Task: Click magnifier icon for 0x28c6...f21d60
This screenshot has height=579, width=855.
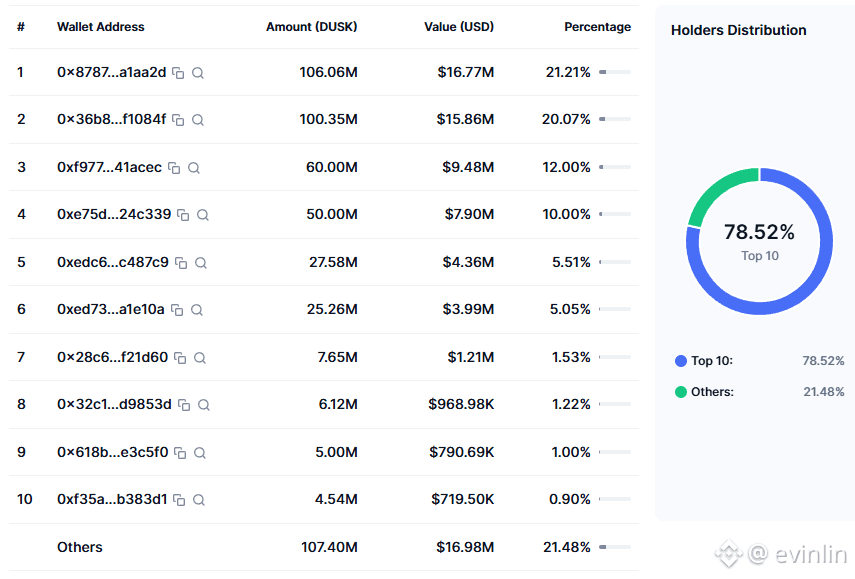Action: [x=200, y=358]
